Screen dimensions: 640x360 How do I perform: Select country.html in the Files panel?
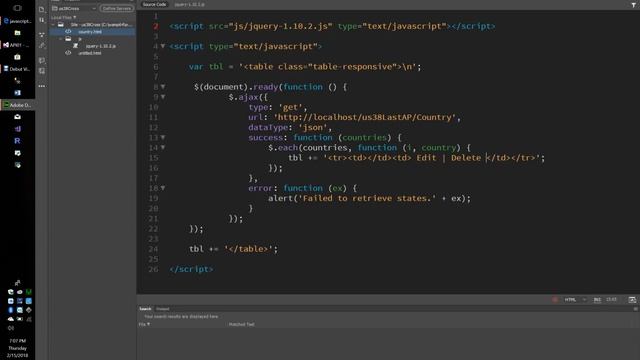click(x=90, y=31)
